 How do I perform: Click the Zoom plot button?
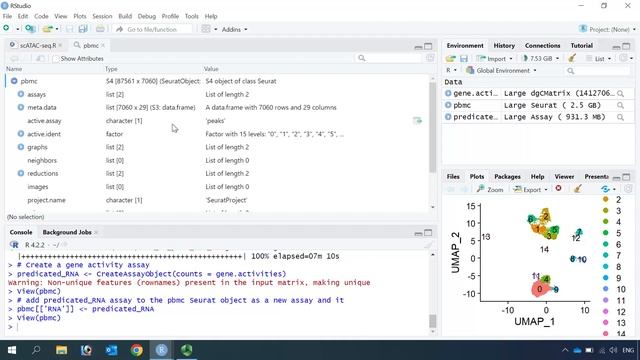pos(490,189)
